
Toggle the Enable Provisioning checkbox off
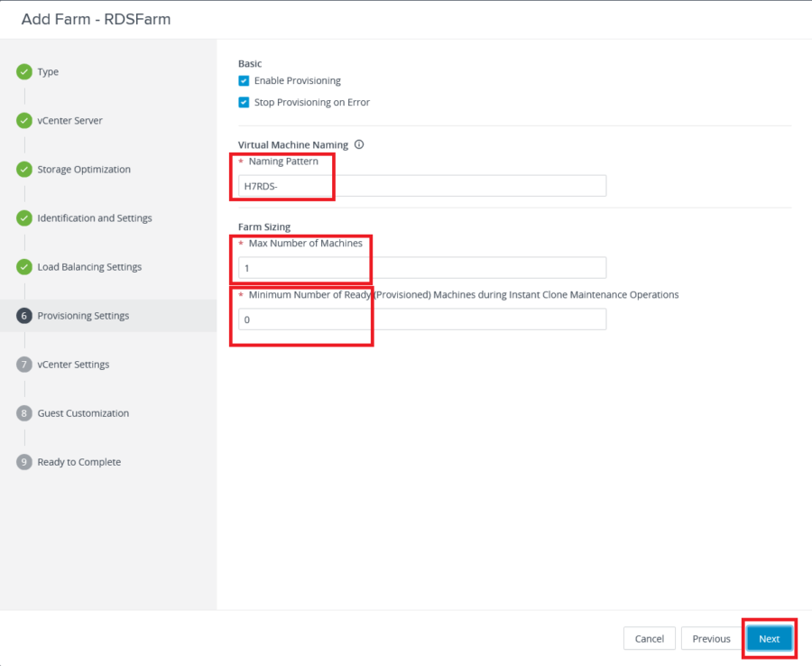point(243,80)
